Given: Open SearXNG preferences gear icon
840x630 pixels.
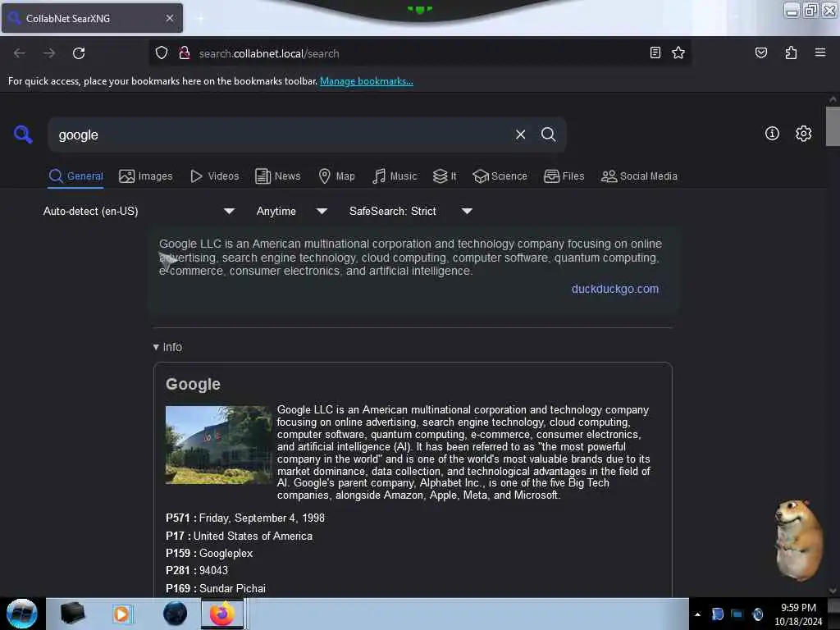Looking at the screenshot, I should pos(803,134).
